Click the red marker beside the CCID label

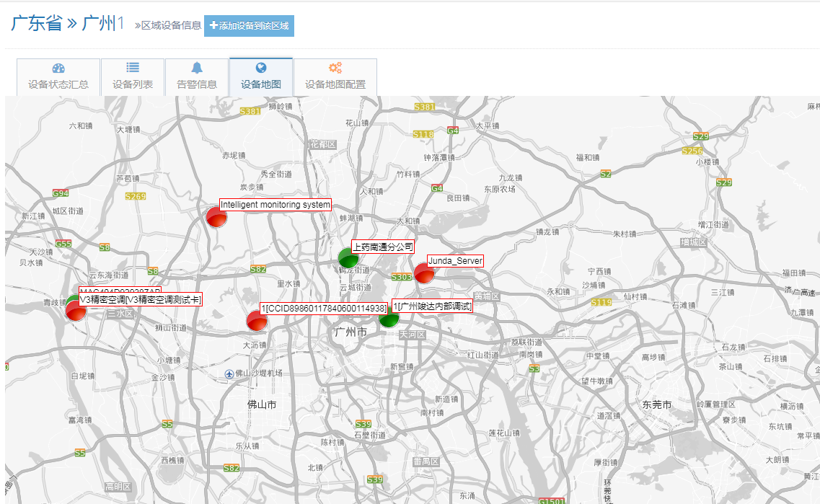click(257, 321)
